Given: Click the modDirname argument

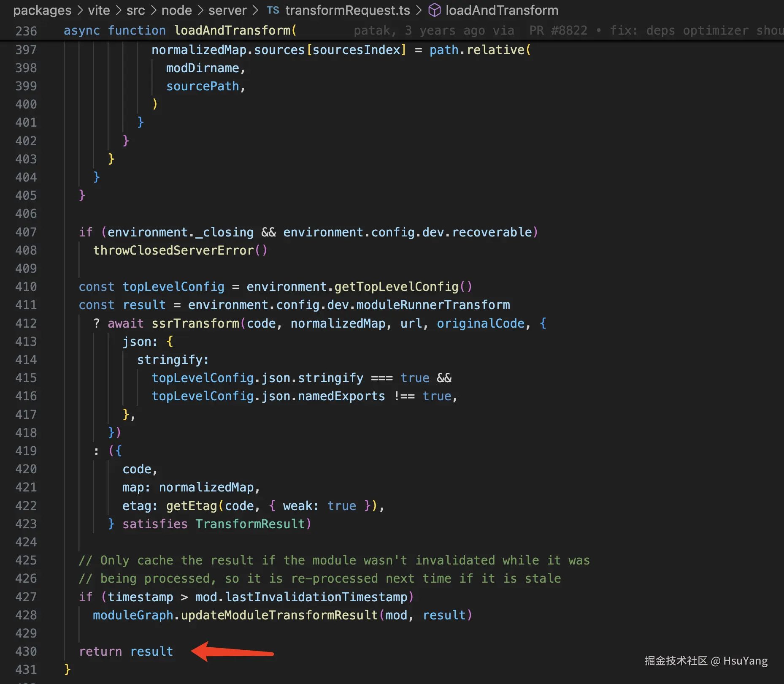Looking at the screenshot, I should click(x=203, y=68).
